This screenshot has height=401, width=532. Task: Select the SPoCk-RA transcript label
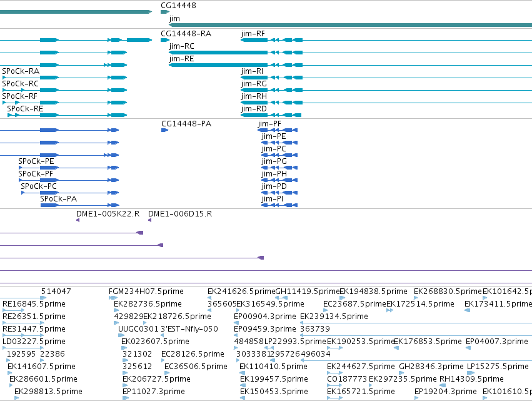pyautogui.click(x=21, y=71)
